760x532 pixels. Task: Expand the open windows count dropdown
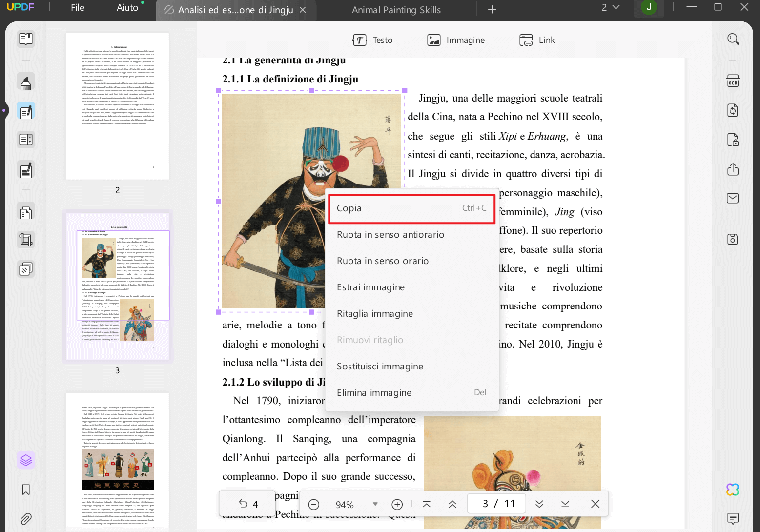click(x=611, y=8)
